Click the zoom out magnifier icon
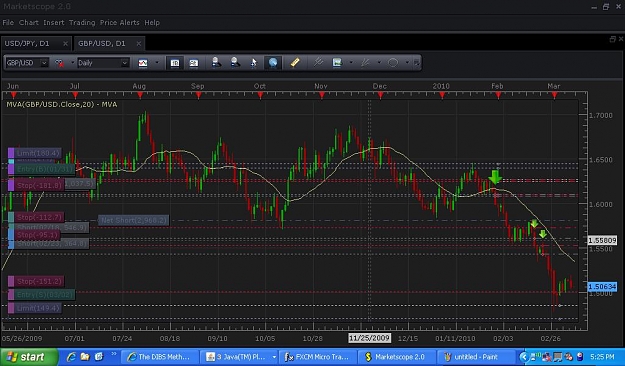 (235, 62)
